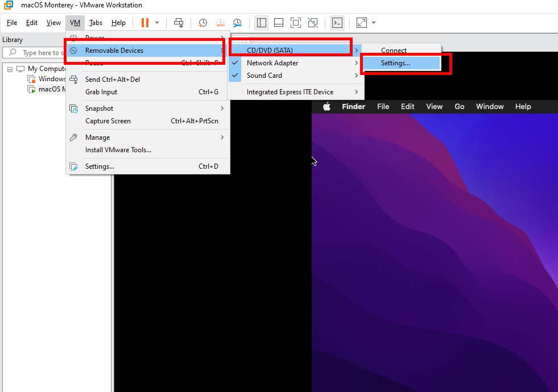Click the orange Pause VM toolbar button
Image resolution: width=558 pixels, height=392 pixels.
(144, 23)
